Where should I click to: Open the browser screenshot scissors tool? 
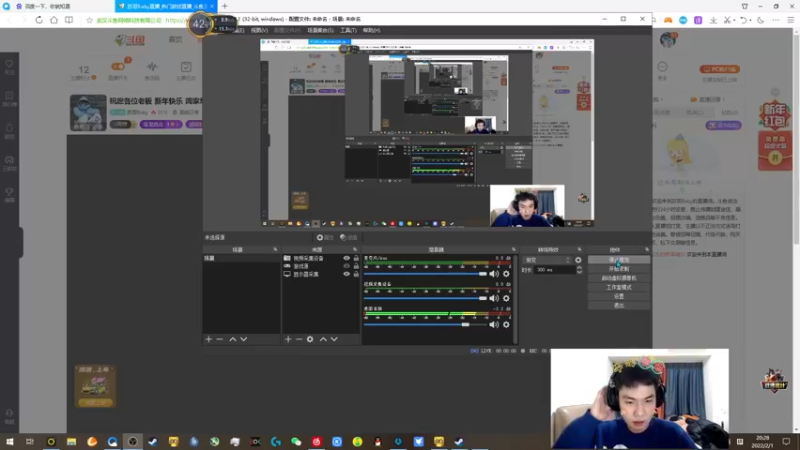(x=728, y=20)
